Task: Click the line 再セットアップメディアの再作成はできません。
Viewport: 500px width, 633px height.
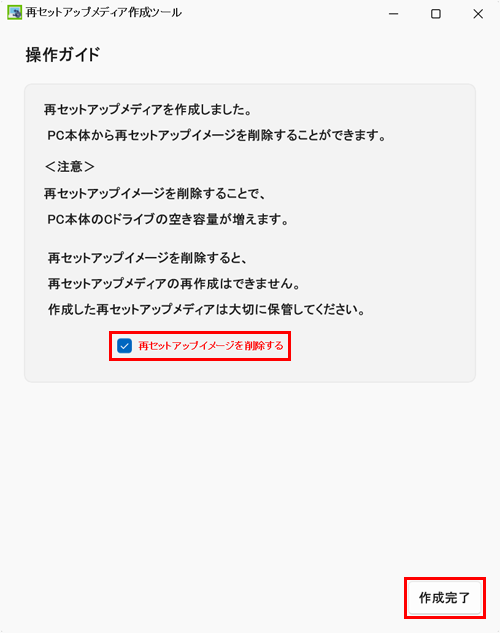Action: [x=174, y=284]
